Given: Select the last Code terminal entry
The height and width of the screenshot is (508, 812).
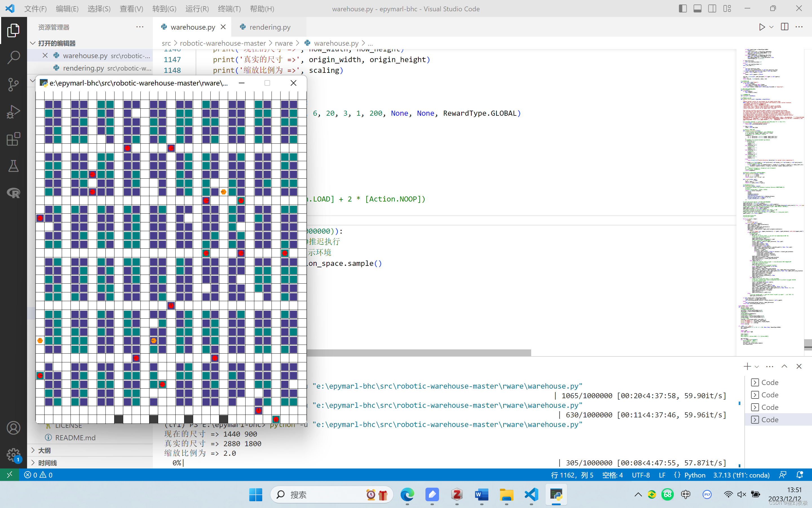Looking at the screenshot, I should click(778, 419).
